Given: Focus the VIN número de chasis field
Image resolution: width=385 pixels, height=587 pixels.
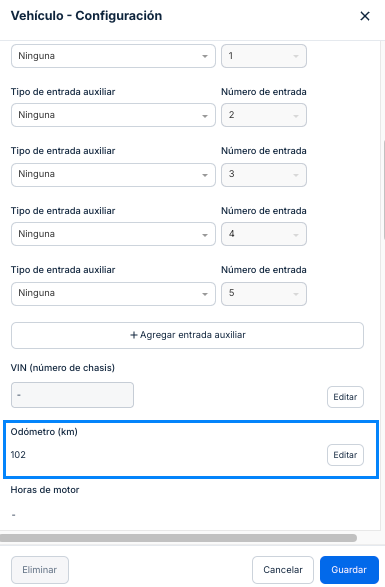Looking at the screenshot, I should pos(72,395).
